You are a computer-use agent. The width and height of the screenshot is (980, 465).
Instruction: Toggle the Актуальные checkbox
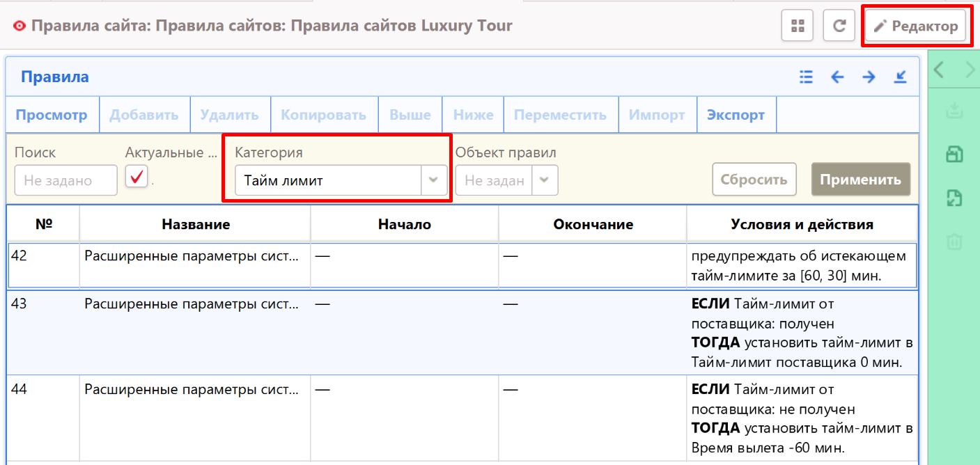pyautogui.click(x=137, y=178)
